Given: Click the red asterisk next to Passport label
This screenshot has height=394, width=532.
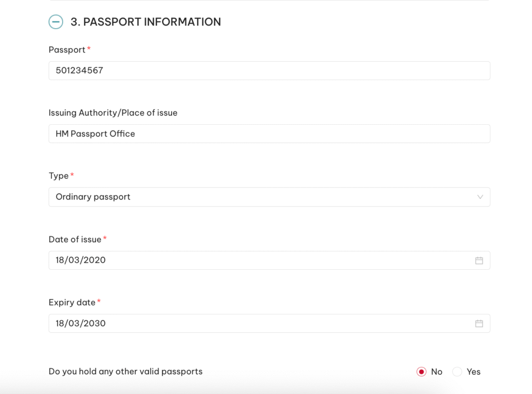Looking at the screenshot, I should pyautogui.click(x=88, y=47).
